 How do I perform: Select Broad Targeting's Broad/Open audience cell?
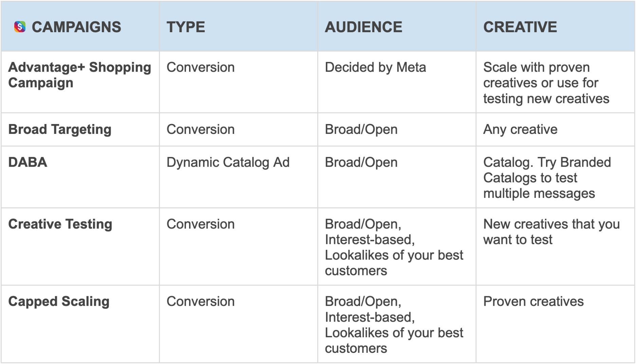(361, 129)
